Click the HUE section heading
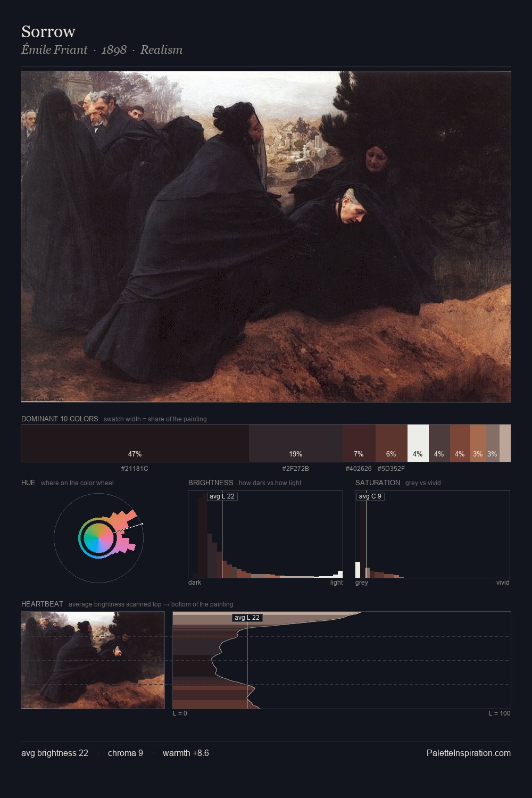 click(28, 483)
